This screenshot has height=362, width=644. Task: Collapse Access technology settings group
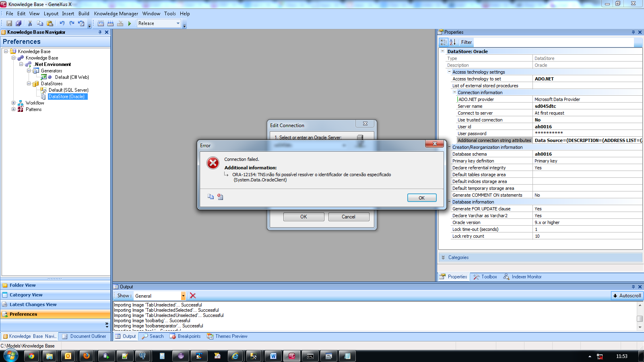point(449,72)
